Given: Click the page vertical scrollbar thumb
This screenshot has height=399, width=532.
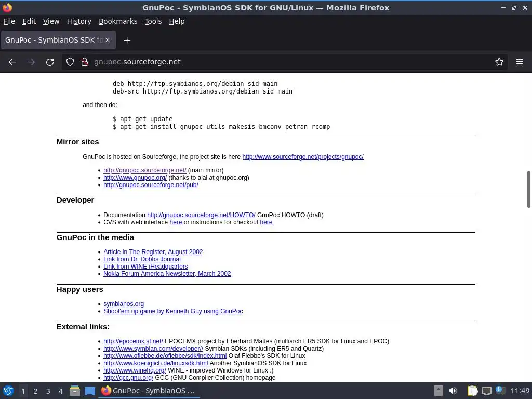Looking at the screenshot, I should (528, 189).
